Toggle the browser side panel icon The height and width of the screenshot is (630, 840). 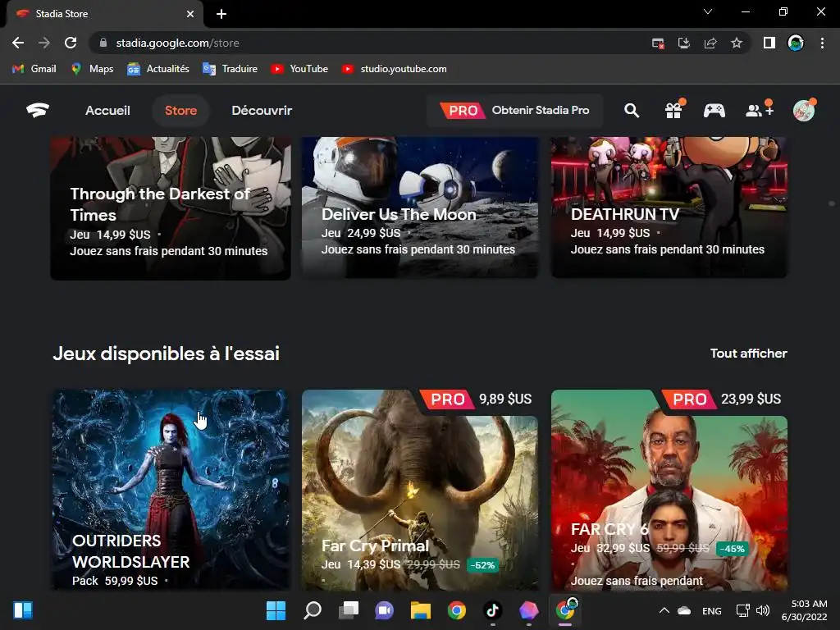click(769, 43)
